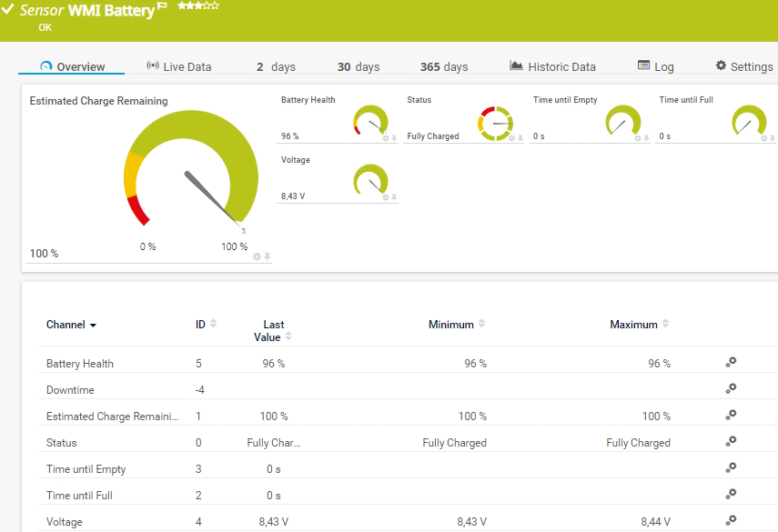Click the Time until Full channel name
This screenshot has height=532, width=778.
click(79, 495)
